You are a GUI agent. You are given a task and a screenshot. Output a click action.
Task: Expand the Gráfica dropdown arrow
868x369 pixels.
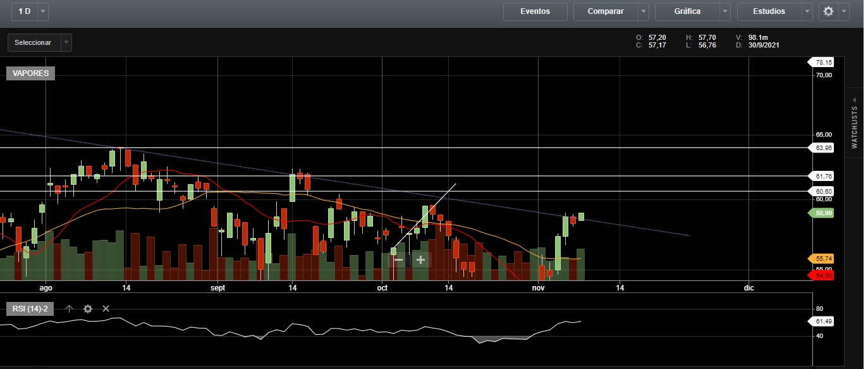725,11
